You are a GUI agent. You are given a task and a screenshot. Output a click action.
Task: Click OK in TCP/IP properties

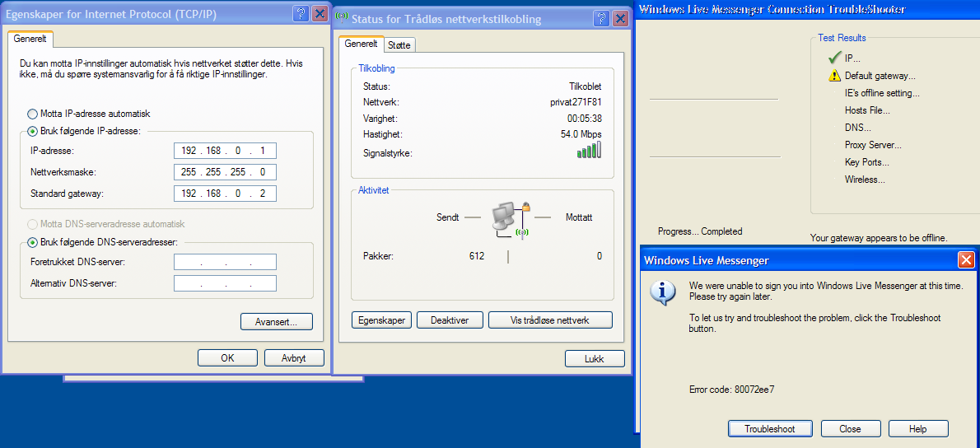click(x=227, y=358)
